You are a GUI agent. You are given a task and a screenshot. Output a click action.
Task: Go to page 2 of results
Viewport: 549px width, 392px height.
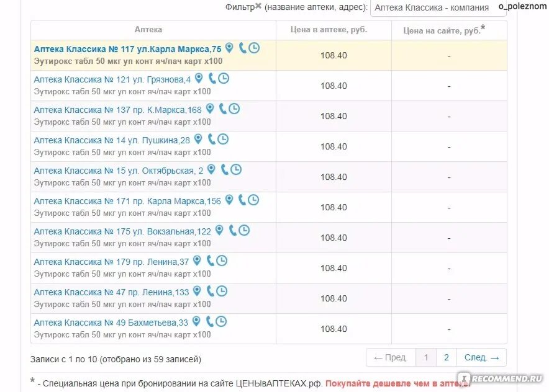tap(447, 357)
